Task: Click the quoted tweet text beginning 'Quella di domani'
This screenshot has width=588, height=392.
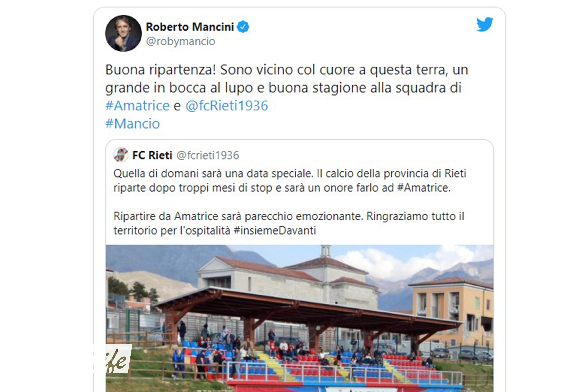Action: 290,180
